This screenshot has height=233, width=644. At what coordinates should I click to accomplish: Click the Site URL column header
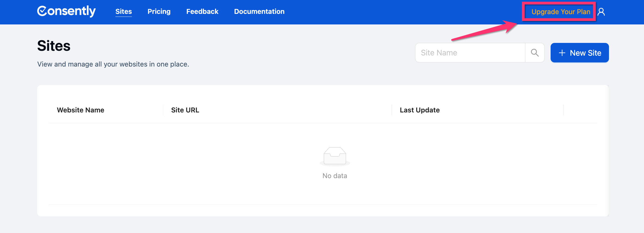click(x=185, y=110)
